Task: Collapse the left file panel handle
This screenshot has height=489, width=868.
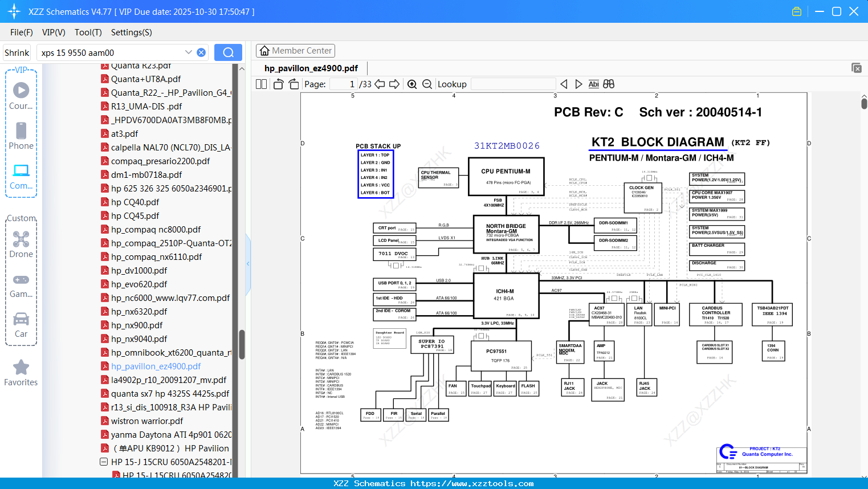Action: (248, 264)
